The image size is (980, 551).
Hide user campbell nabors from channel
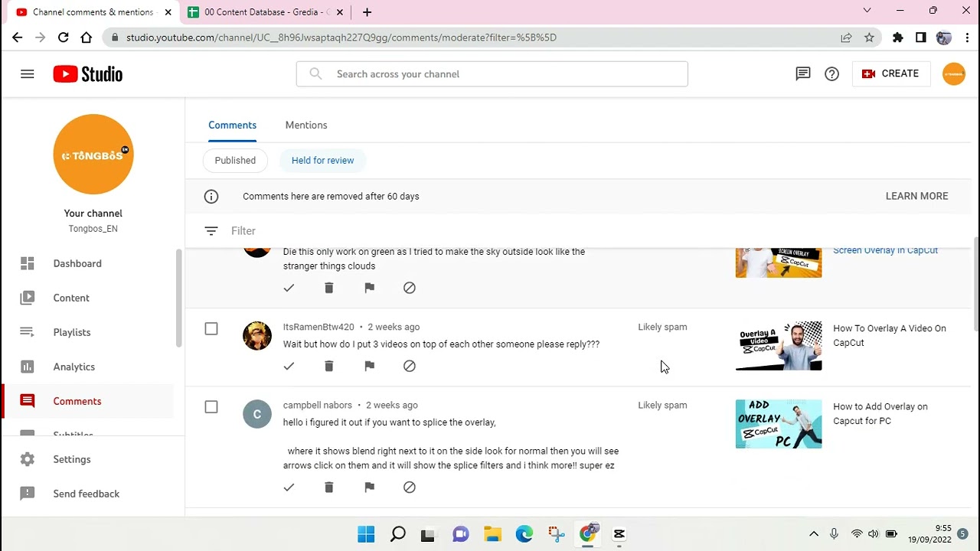(x=410, y=487)
